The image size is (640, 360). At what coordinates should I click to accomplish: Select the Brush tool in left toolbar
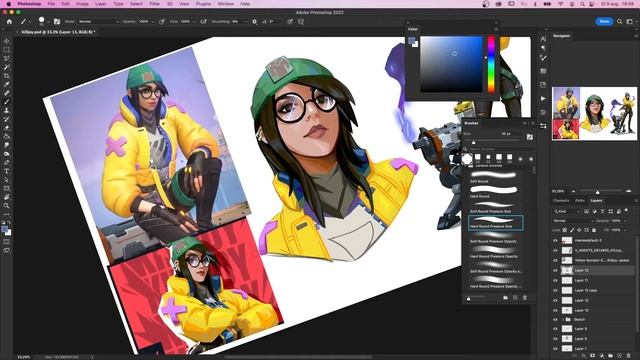pyautogui.click(x=7, y=102)
